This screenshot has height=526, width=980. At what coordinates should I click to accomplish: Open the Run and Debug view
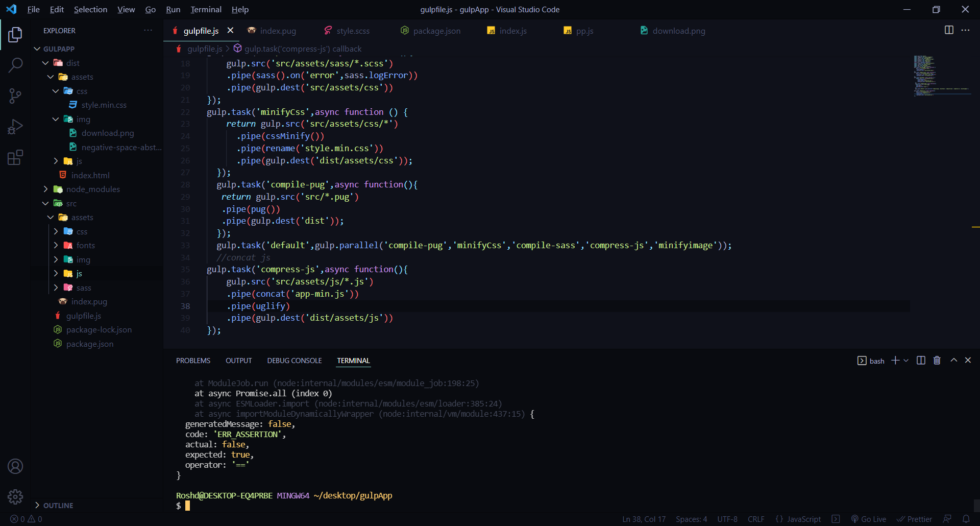pos(15,127)
